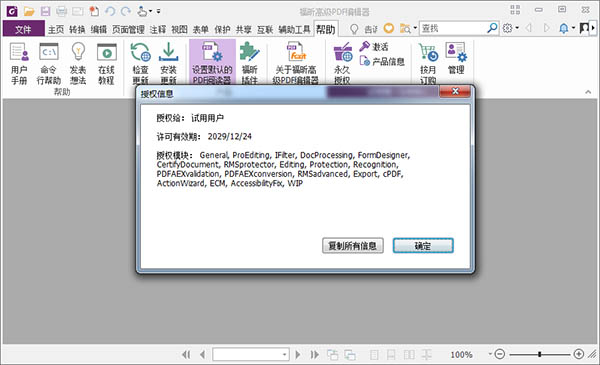Click the 确定 OK button
Image resolution: width=600 pixels, height=365 pixels.
(x=423, y=246)
